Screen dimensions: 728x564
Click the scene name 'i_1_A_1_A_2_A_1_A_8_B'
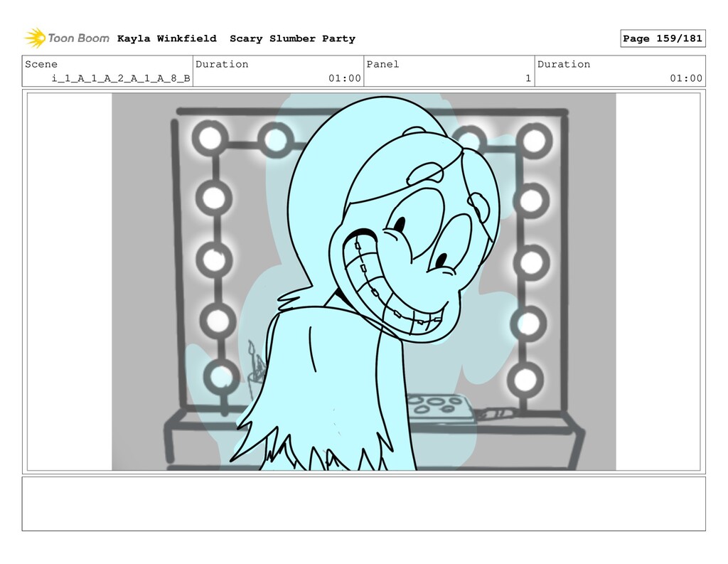point(121,78)
